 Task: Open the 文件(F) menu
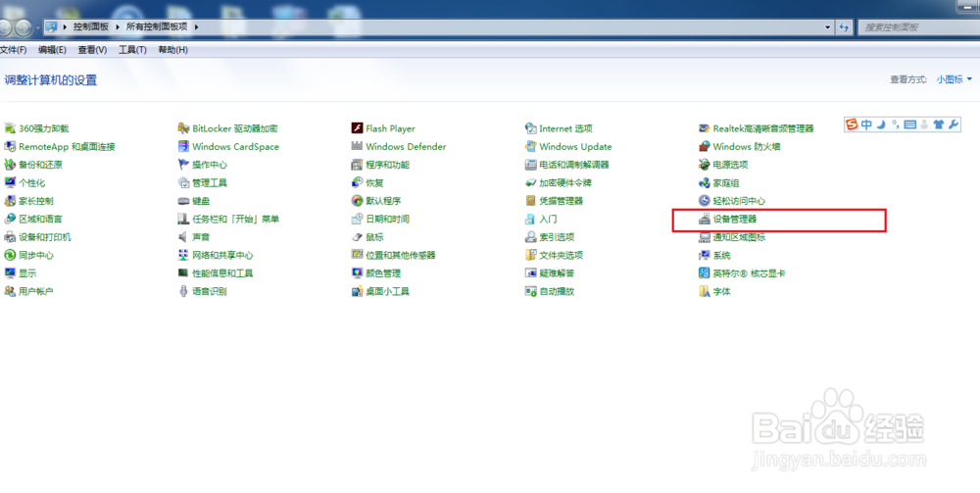pos(13,50)
